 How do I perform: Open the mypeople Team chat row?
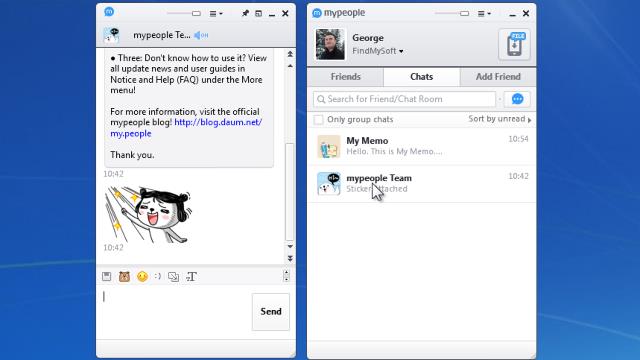coord(422,184)
